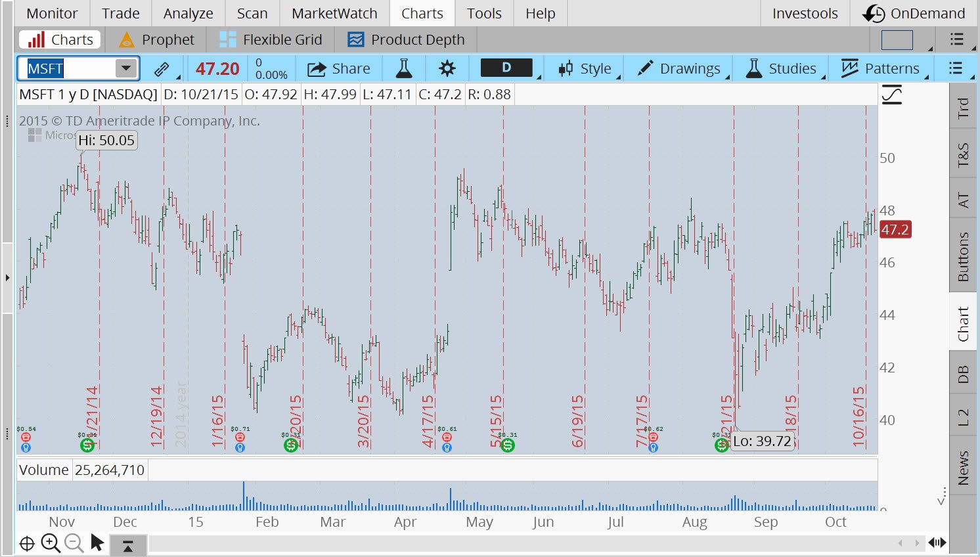Expand the left sidebar arrow
This screenshot has height=557, width=980.
click(7, 278)
